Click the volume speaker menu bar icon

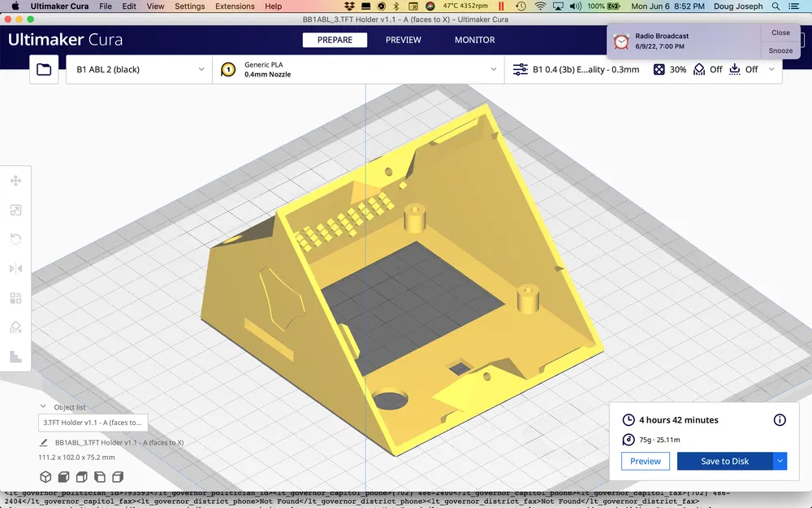[x=576, y=7]
